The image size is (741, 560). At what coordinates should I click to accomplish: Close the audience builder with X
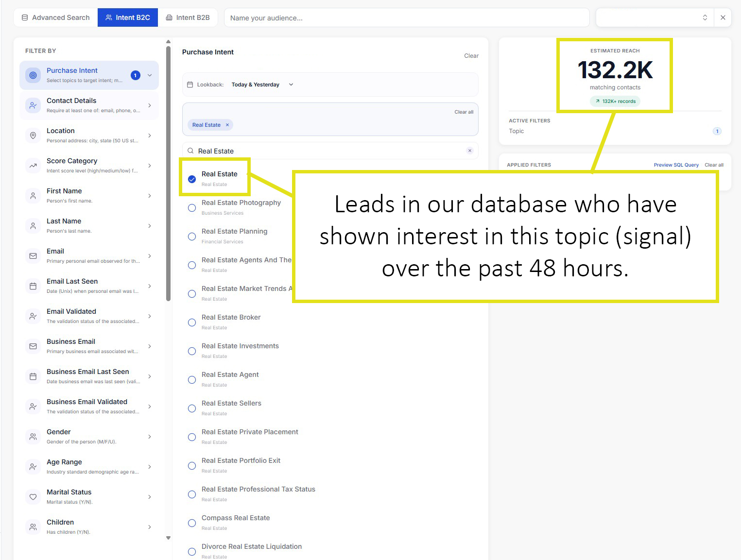tap(723, 17)
